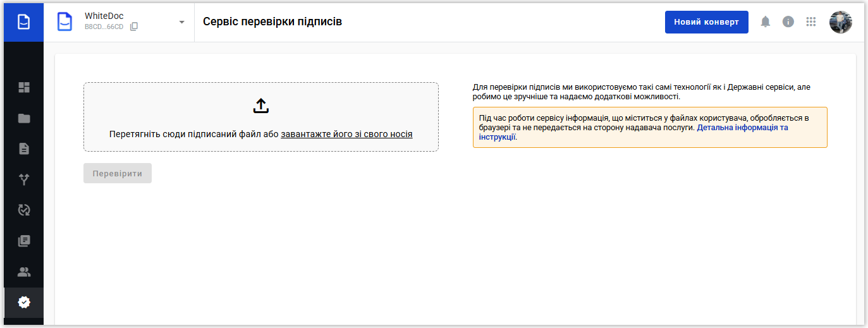Screen dimensions: 868x328
Task: Open the circular sync icon in the sidebar
Action: (x=24, y=210)
